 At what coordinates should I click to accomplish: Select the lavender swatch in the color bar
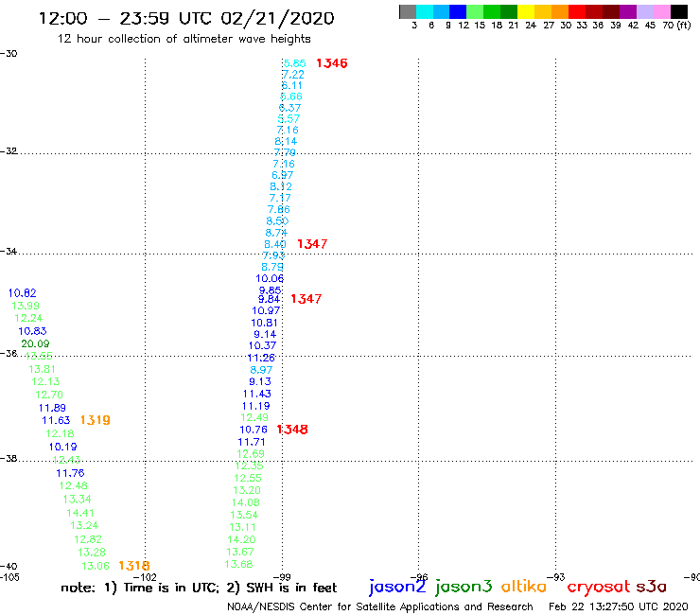645,11
